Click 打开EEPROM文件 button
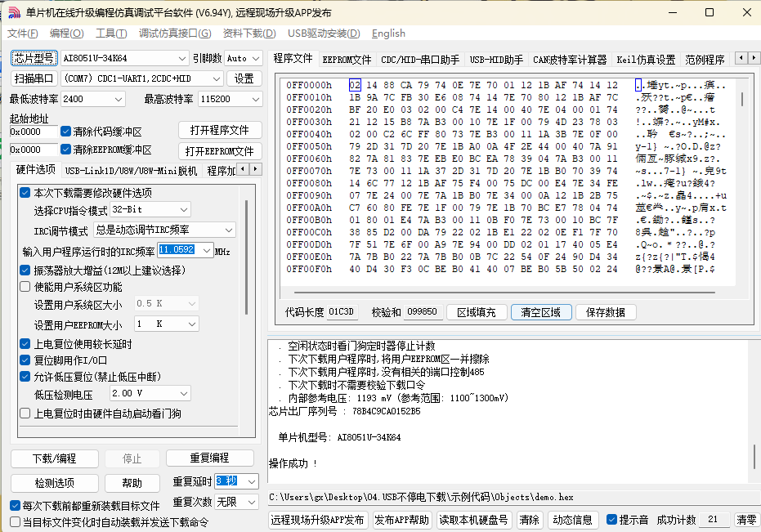The height and width of the screenshot is (532, 761). point(219,151)
